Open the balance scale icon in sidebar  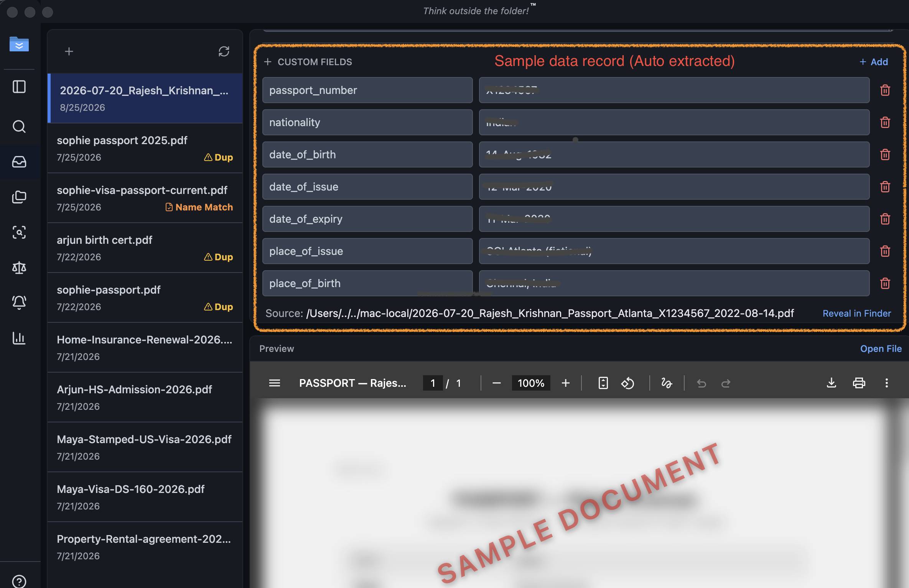pyautogui.click(x=19, y=268)
